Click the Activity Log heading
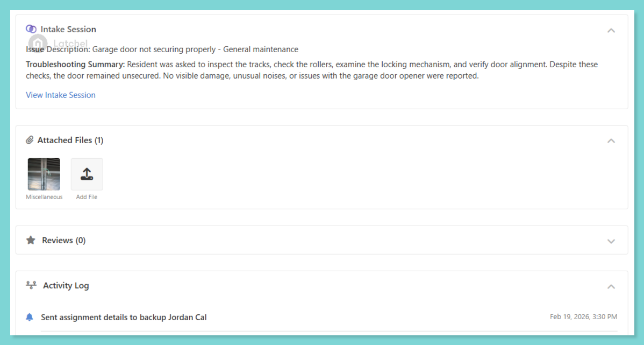The width and height of the screenshot is (644, 345). 66,285
